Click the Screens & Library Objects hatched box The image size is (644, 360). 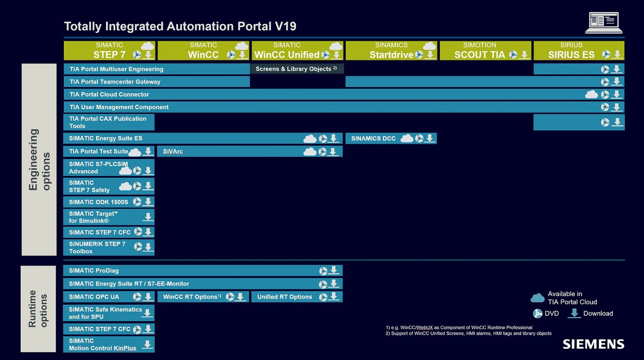pyautogui.click(x=297, y=68)
